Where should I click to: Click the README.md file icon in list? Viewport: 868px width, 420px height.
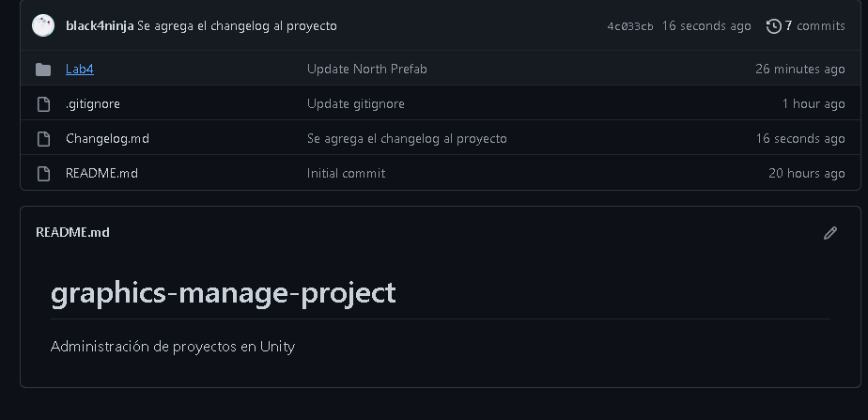43,174
